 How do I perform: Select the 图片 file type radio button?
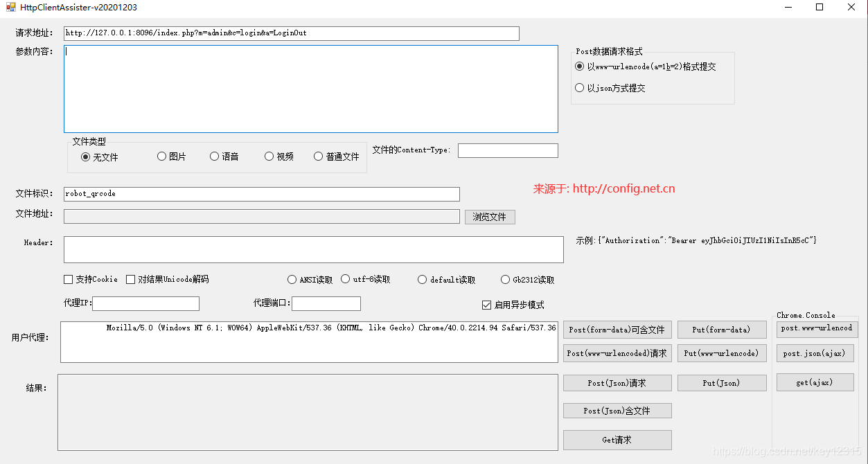click(x=161, y=156)
